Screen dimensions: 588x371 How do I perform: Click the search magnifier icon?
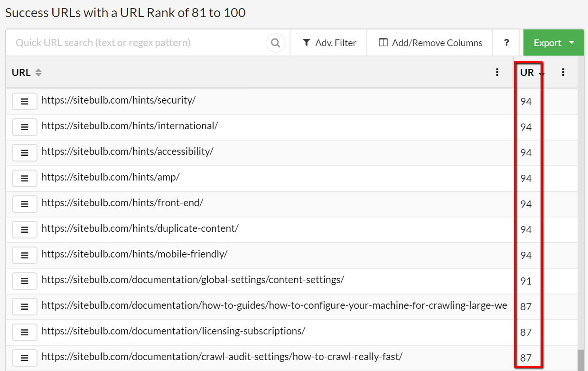[275, 43]
